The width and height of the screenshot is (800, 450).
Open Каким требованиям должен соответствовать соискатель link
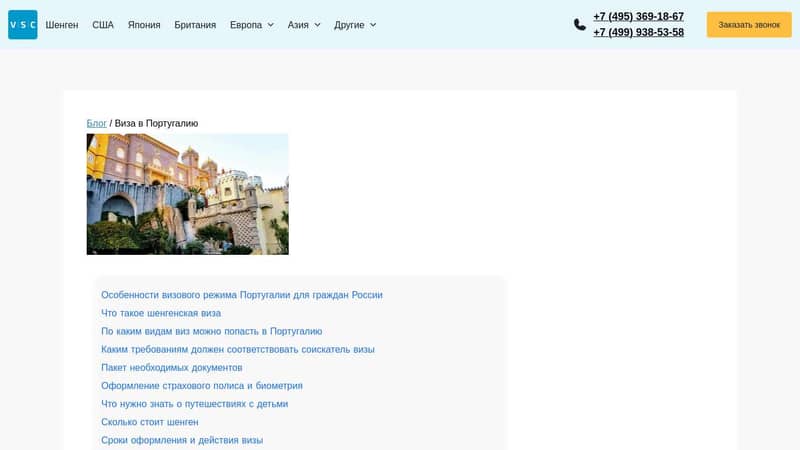coord(238,349)
